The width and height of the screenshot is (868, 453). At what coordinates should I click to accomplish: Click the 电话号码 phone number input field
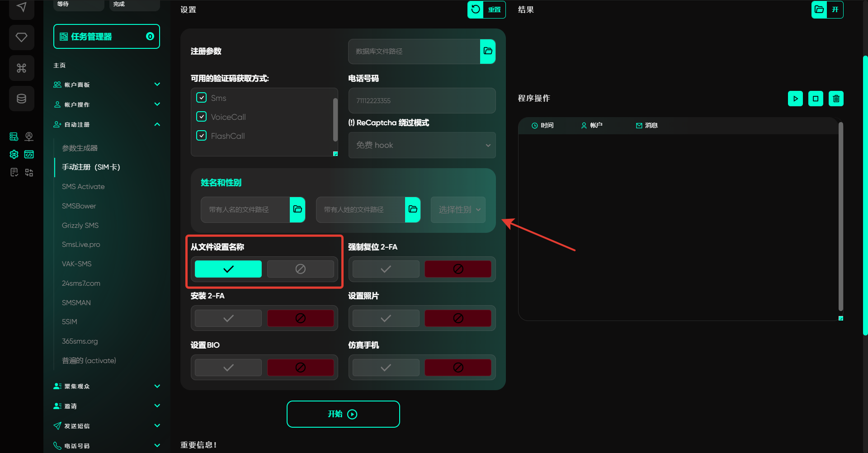pos(422,100)
